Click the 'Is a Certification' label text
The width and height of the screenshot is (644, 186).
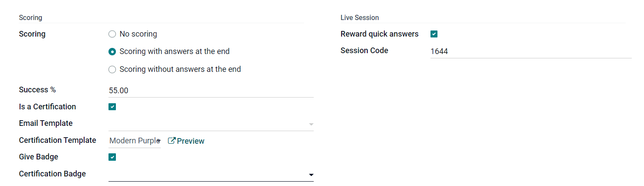click(x=47, y=107)
